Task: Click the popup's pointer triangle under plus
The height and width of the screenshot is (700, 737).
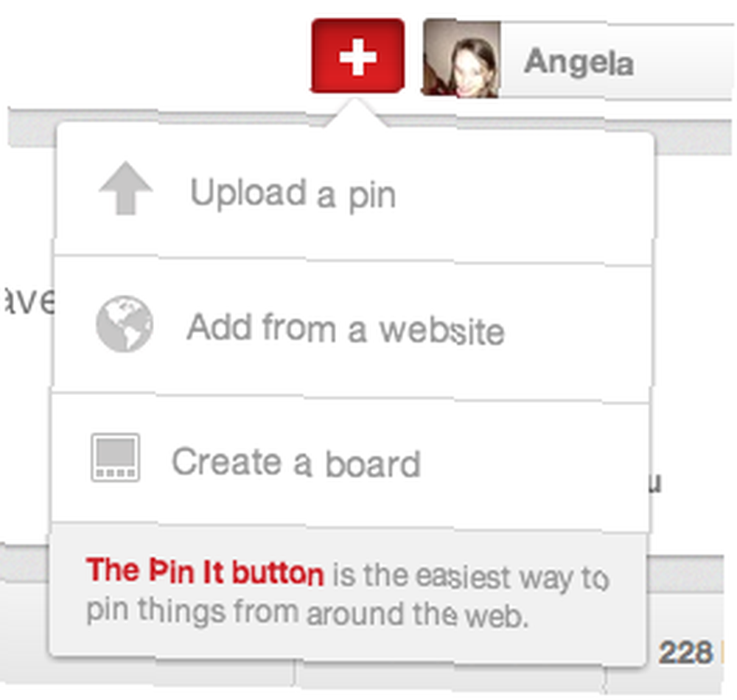Action: [x=355, y=113]
